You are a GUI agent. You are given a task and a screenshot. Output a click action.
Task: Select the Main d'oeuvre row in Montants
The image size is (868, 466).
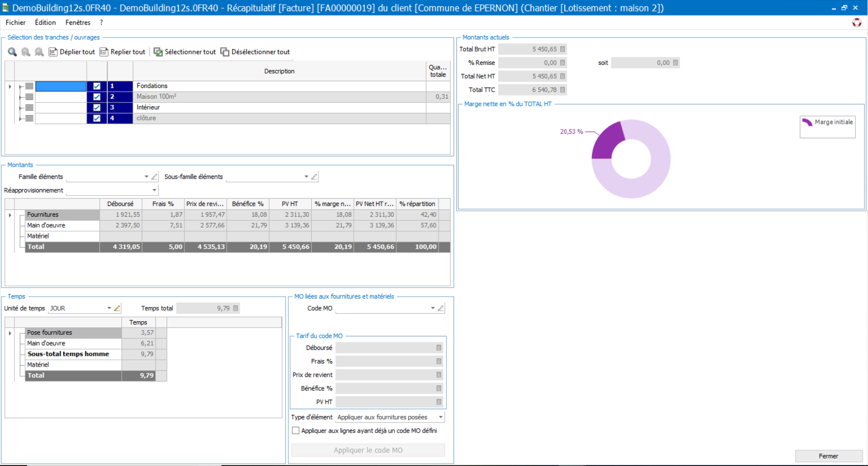click(x=46, y=225)
